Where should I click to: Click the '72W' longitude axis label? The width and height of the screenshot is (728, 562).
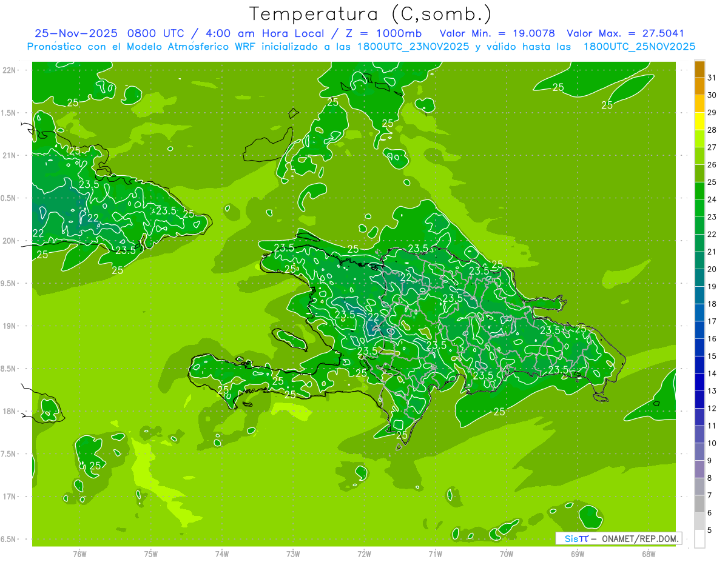(x=364, y=554)
